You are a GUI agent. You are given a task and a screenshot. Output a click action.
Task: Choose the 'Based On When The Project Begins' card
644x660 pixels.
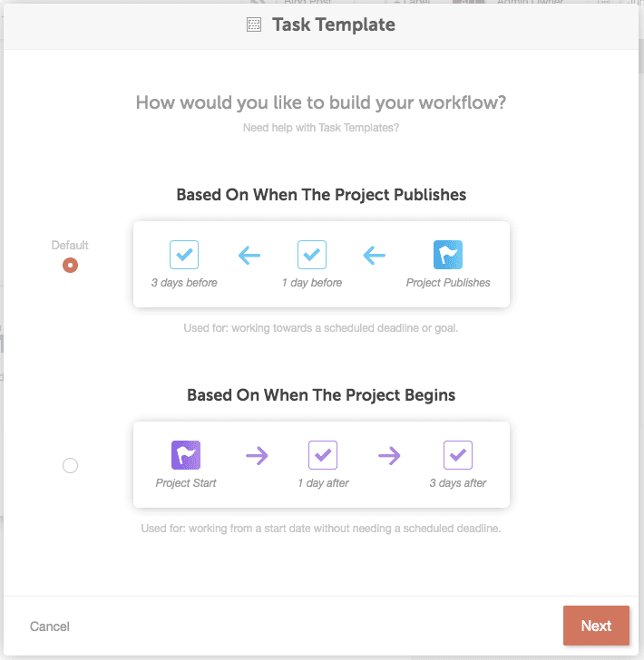coord(321,465)
